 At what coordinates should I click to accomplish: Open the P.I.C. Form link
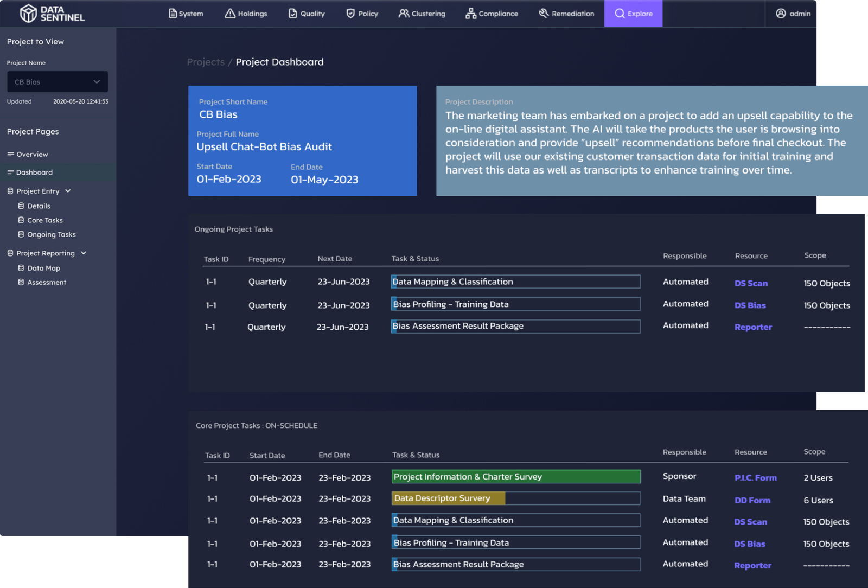click(755, 478)
